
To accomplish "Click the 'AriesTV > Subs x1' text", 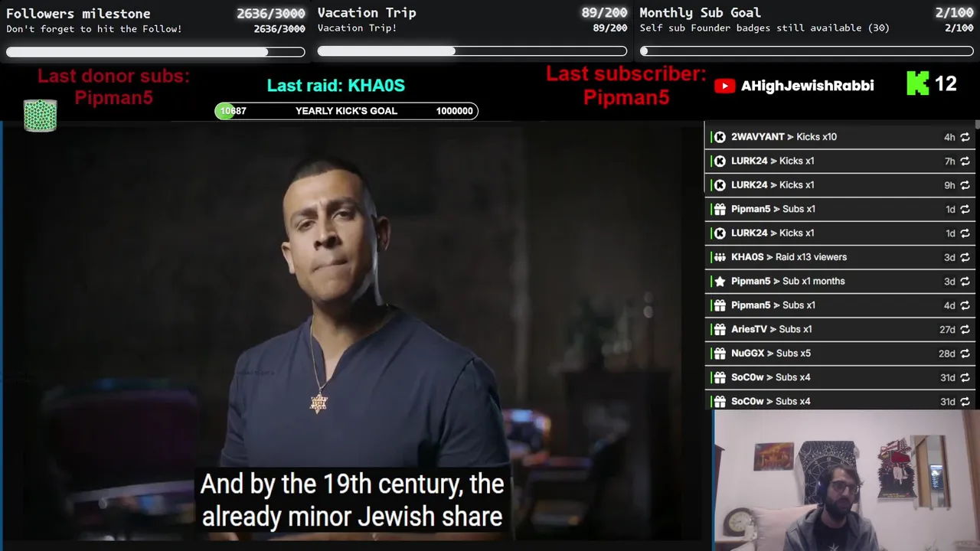I will pos(771,329).
